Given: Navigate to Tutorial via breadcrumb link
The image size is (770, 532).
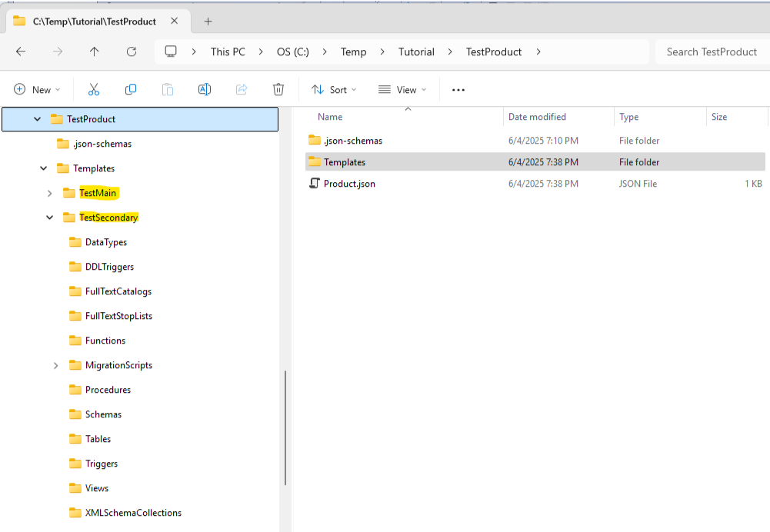Looking at the screenshot, I should coord(416,52).
